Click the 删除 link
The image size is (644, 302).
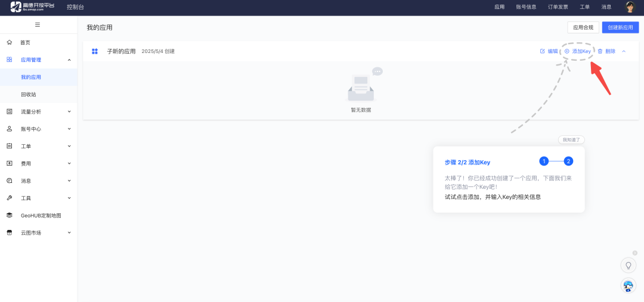tap(611, 51)
